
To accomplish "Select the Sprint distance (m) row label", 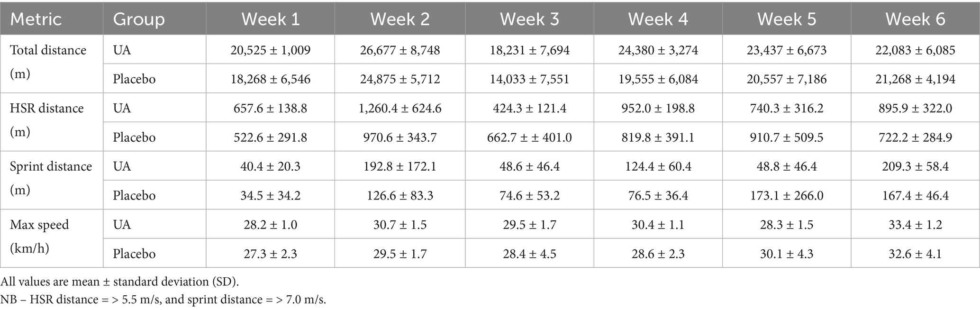I will point(51,178).
